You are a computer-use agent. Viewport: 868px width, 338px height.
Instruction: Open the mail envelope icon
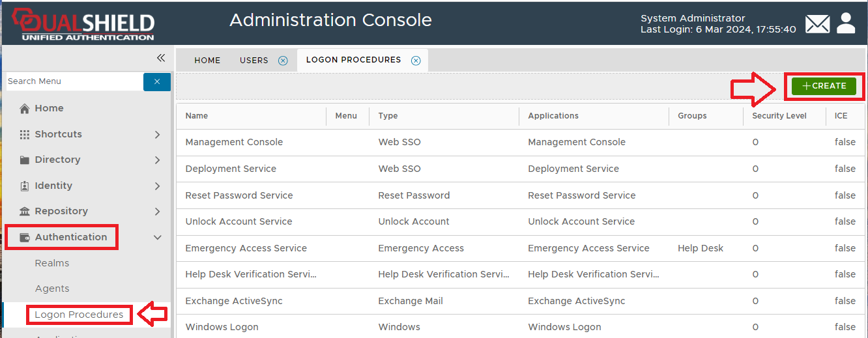coord(817,24)
